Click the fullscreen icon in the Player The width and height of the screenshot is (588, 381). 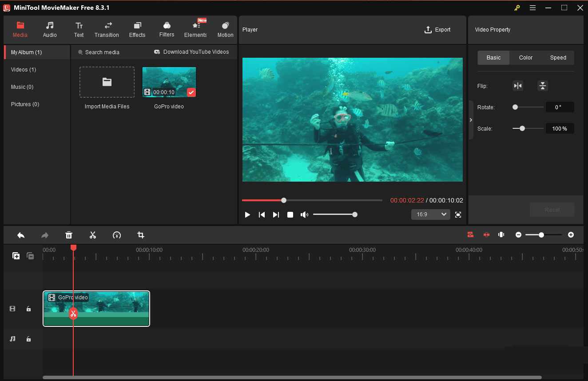pyautogui.click(x=458, y=214)
